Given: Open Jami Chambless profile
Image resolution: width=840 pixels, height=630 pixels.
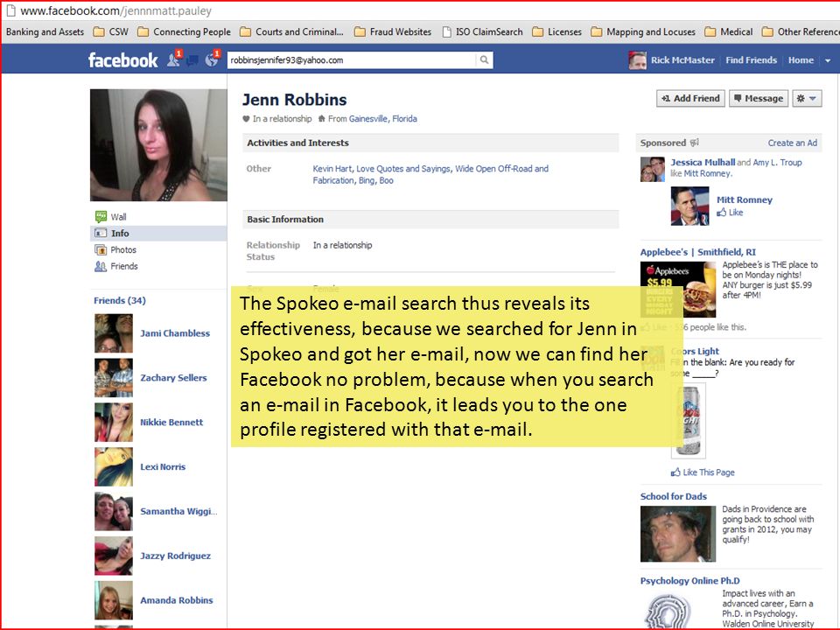Looking at the screenshot, I should click(x=175, y=333).
